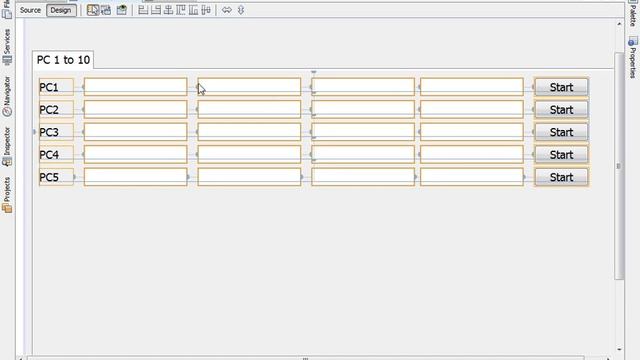
Task: Select first text field in PC1 row
Action: [x=136, y=87]
